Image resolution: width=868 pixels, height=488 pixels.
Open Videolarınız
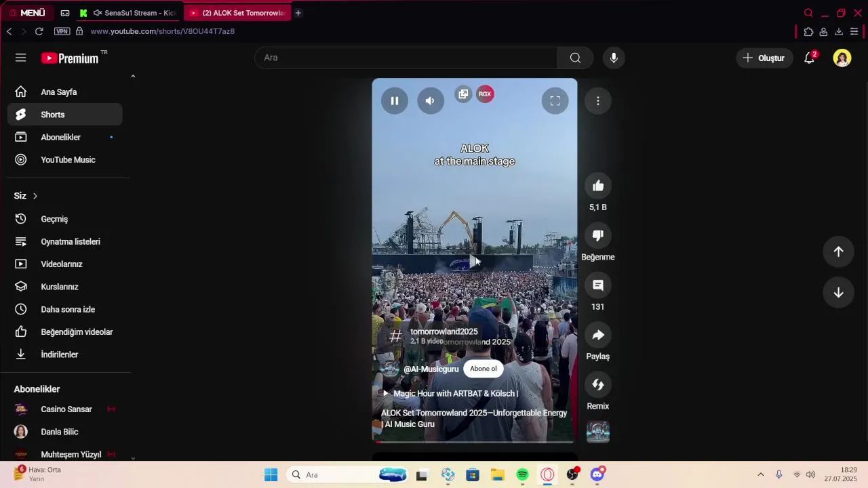[65, 264]
